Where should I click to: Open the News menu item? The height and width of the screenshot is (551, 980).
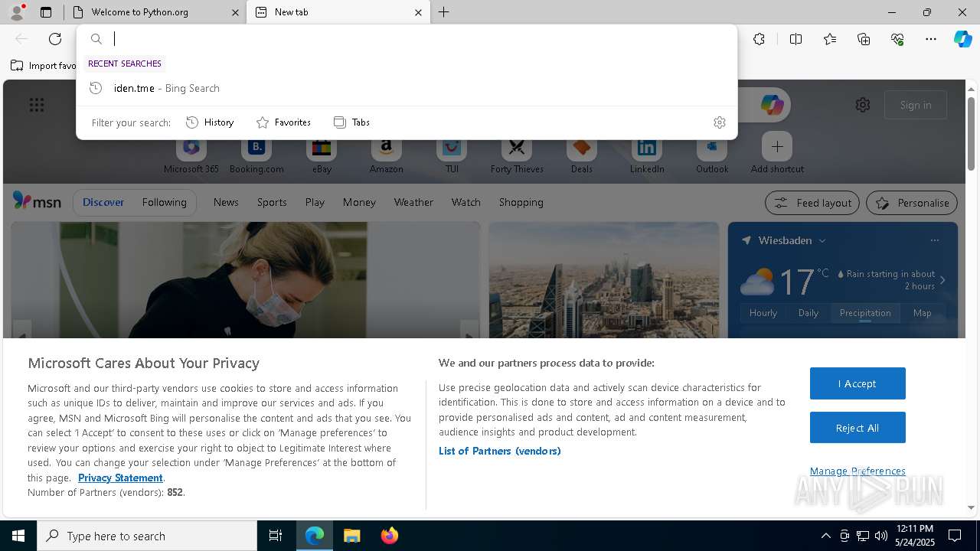pos(226,202)
